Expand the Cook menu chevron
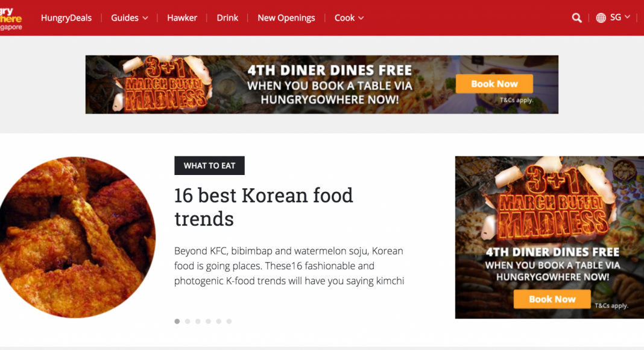 coord(361,18)
